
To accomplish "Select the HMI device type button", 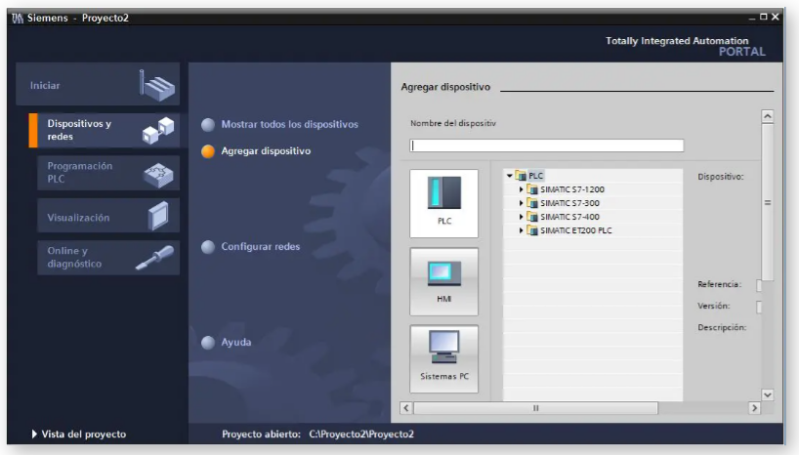I will [444, 282].
